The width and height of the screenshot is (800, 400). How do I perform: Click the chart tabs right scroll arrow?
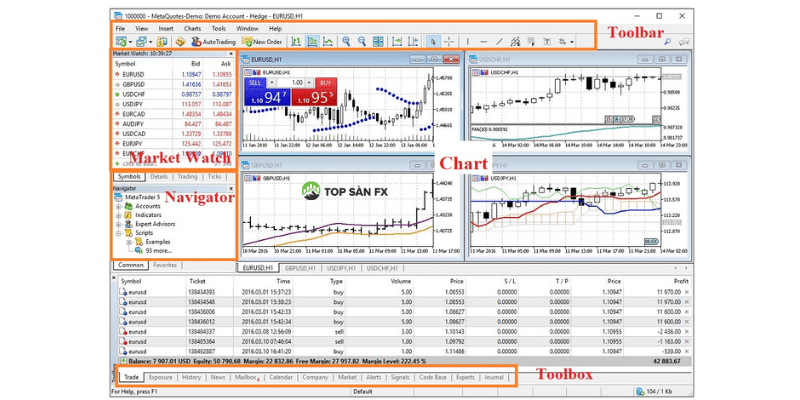click(687, 268)
